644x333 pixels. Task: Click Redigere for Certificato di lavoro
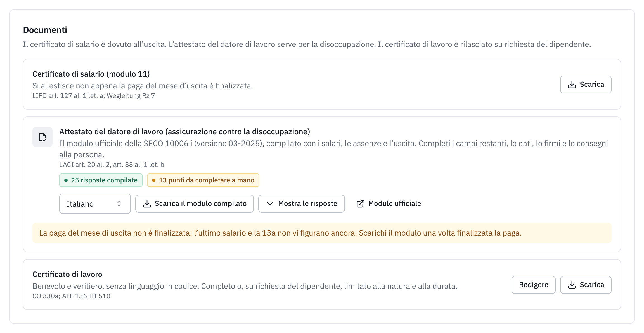(533, 285)
